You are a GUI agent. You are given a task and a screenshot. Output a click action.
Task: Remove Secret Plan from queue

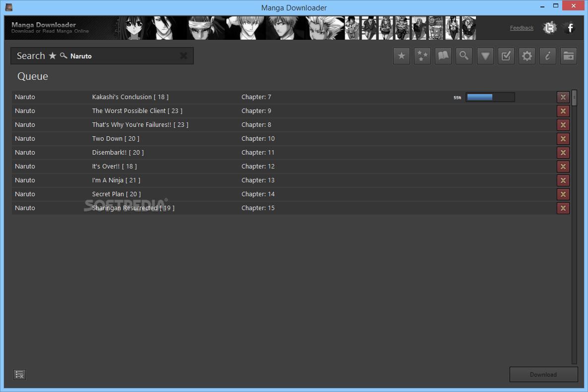pos(563,194)
